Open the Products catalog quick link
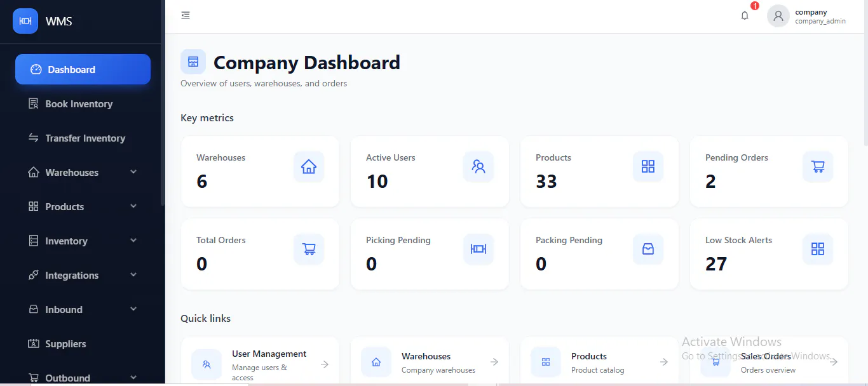The image size is (868, 386). [x=599, y=361]
